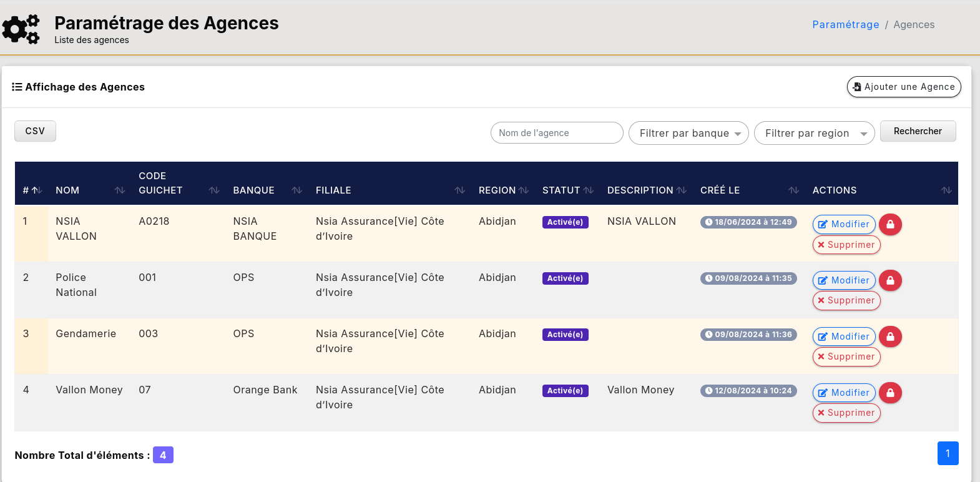980x482 pixels.
Task: Sort by CRÉÉ LE date column
Action: (793, 190)
